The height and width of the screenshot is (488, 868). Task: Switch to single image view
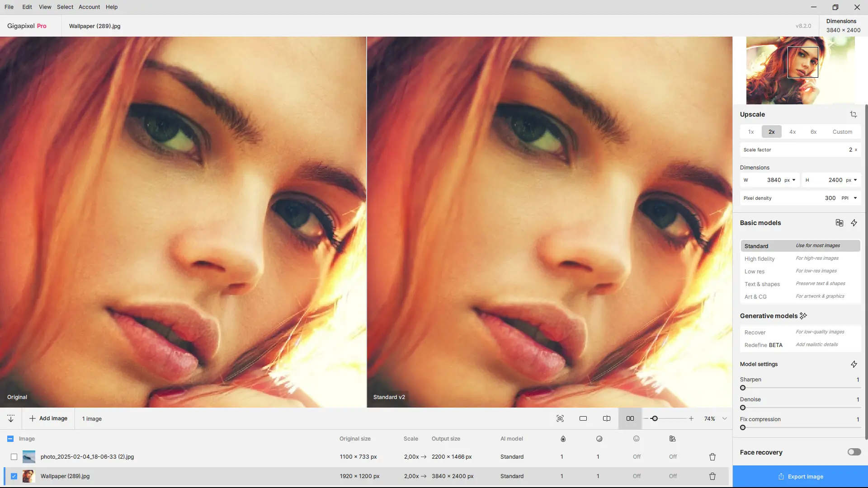[583, 418]
